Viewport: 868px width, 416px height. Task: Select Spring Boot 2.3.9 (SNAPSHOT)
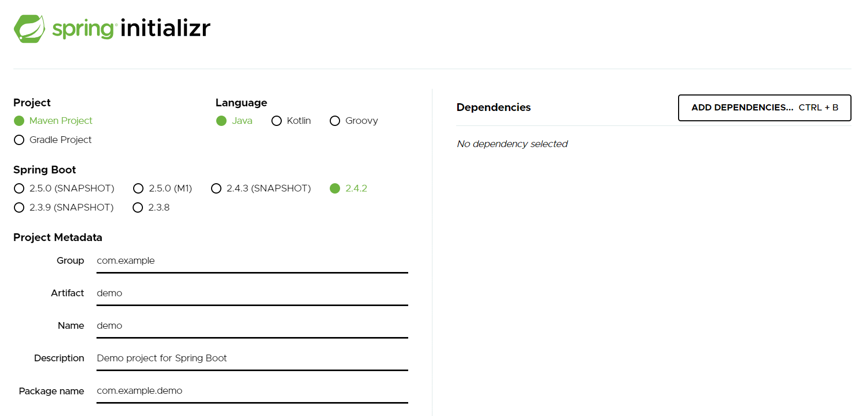19,207
